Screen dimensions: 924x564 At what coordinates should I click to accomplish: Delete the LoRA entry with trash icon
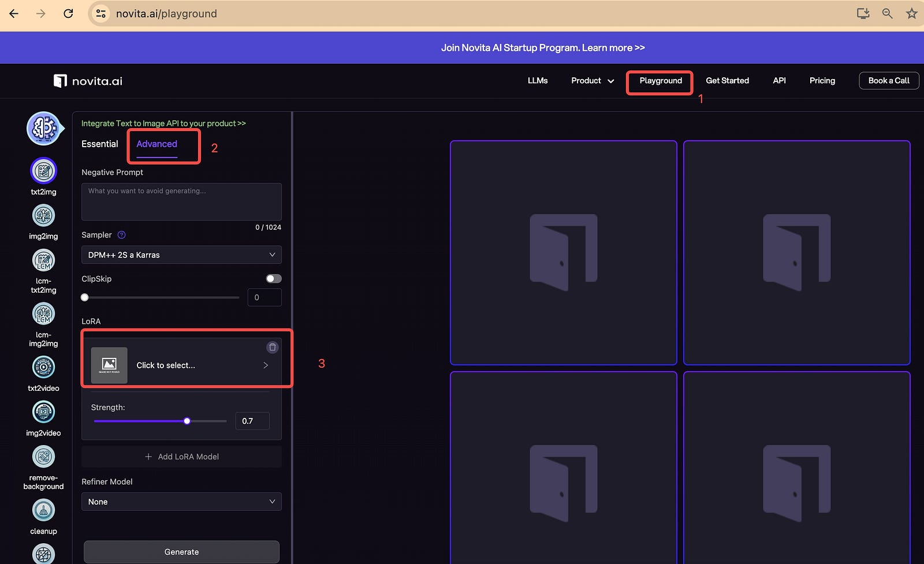point(273,347)
